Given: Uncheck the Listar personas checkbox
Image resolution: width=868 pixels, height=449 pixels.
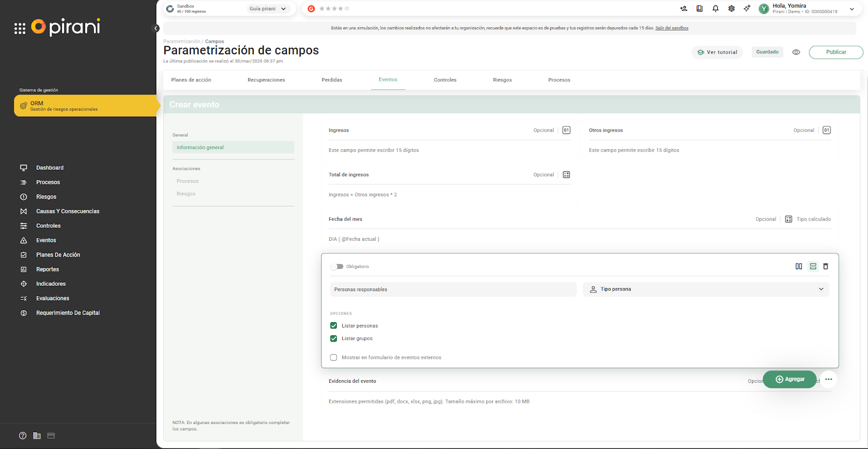Looking at the screenshot, I should (x=334, y=325).
